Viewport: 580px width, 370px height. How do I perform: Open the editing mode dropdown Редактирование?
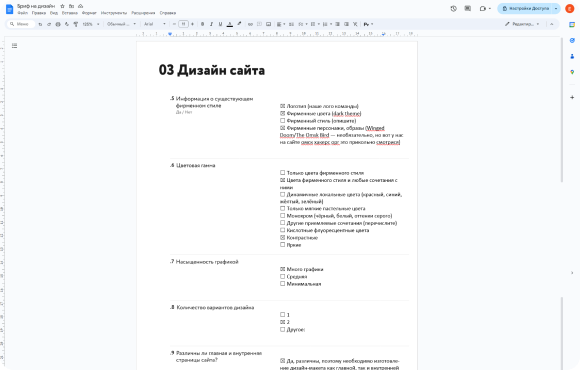pyautogui.click(x=522, y=24)
